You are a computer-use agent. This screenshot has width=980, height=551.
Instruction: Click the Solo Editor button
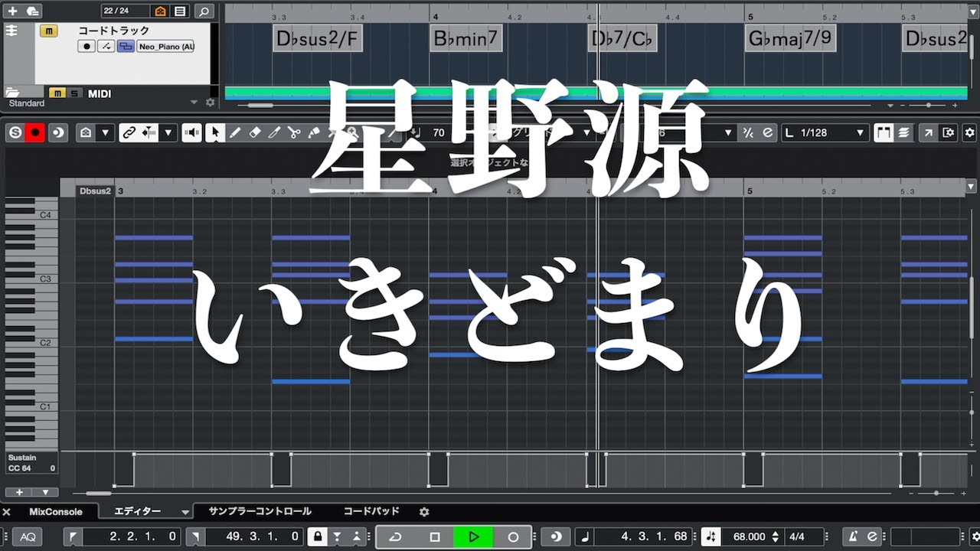click(x=15, y=132)
